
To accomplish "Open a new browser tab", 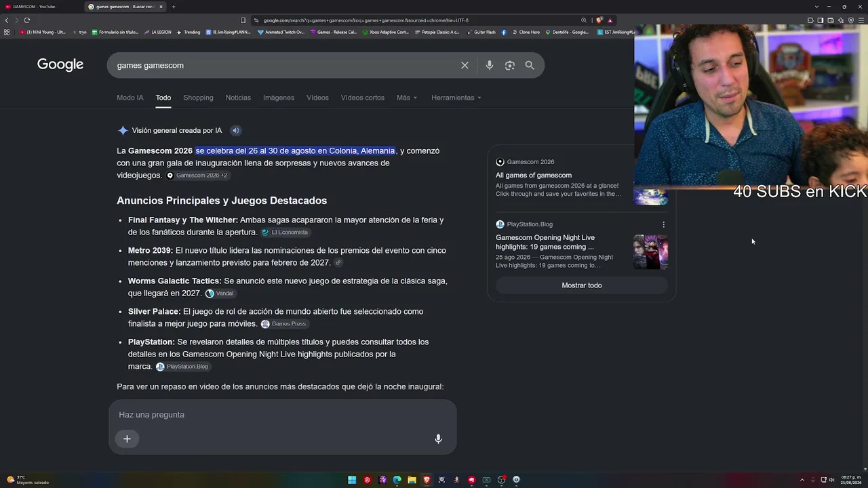I will (173, 7).
